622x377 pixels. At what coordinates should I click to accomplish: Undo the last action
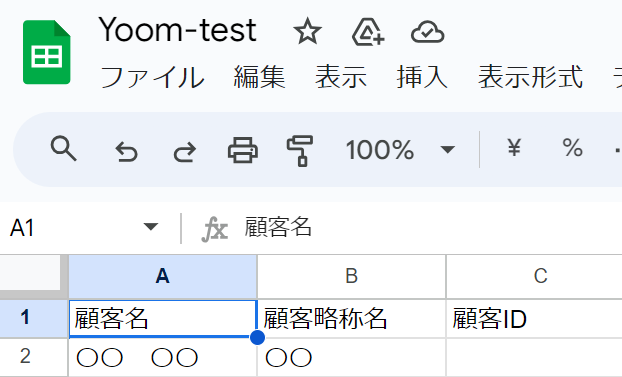(x=126, y=152)
